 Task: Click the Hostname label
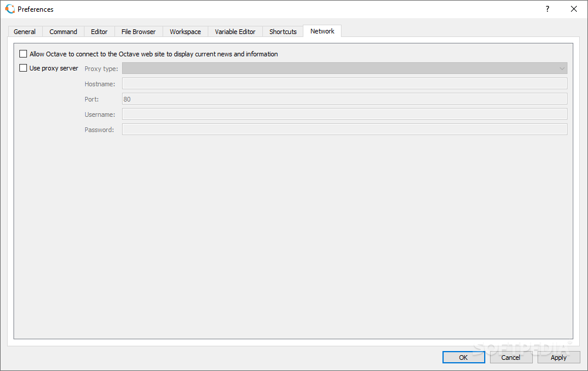click(x=100, y=84)
